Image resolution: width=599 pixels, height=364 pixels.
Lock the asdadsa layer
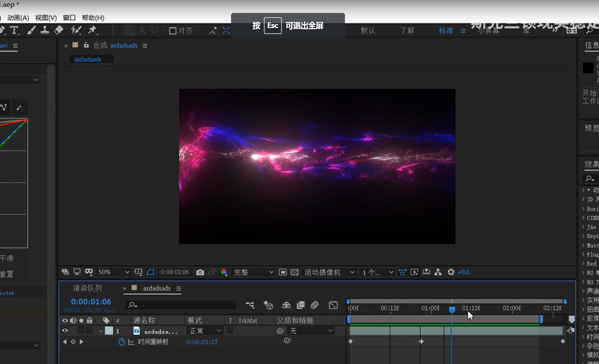pos(89,330)
